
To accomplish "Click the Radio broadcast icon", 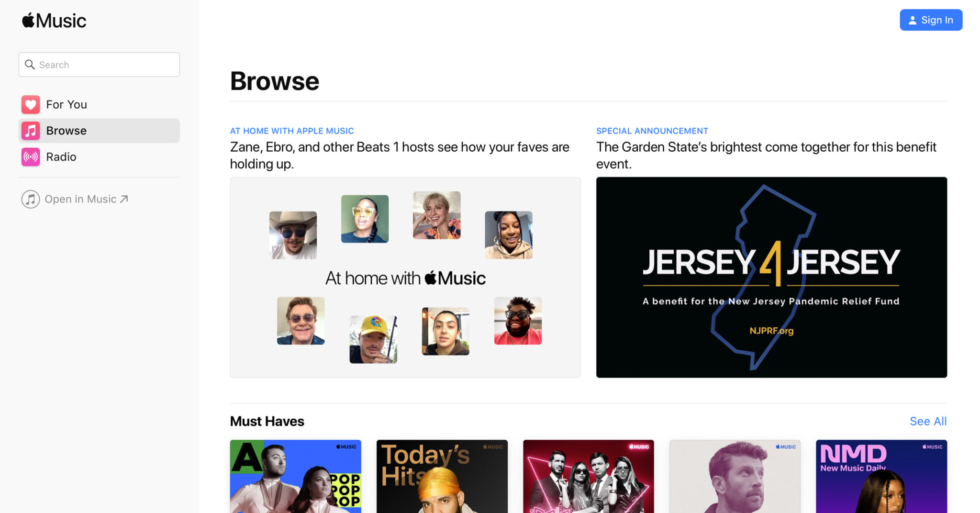I will [31, 157].
